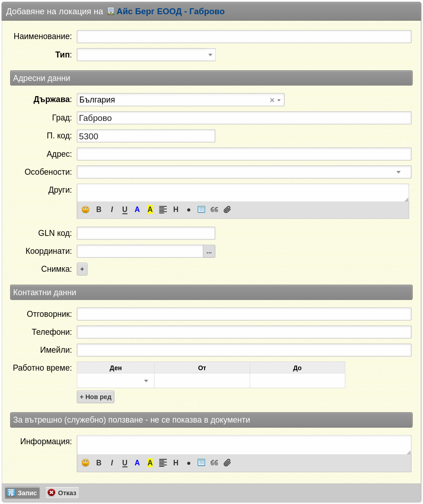
Task: Expand the Държава country dropdown
Action: pos(279,100)
